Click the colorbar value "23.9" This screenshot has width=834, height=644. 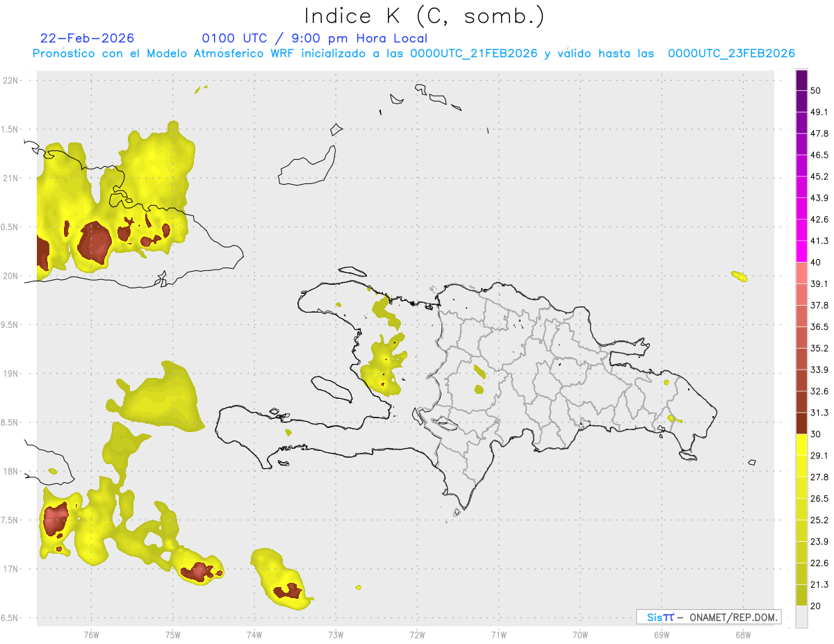click(819, 542)
